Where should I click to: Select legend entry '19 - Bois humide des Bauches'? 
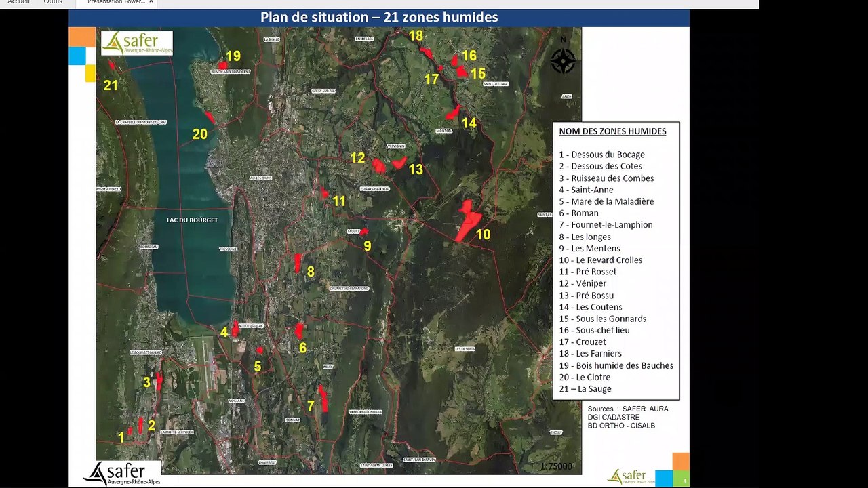(616, 365)
